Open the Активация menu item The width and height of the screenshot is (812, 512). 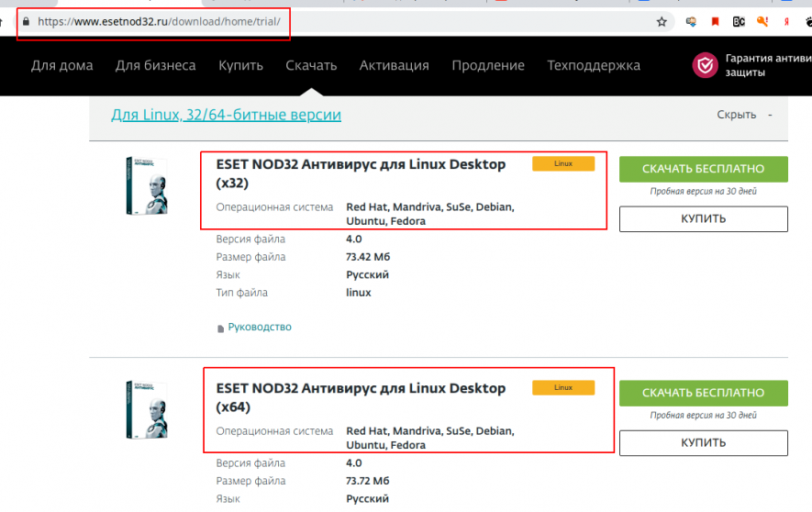click(394, 65)
